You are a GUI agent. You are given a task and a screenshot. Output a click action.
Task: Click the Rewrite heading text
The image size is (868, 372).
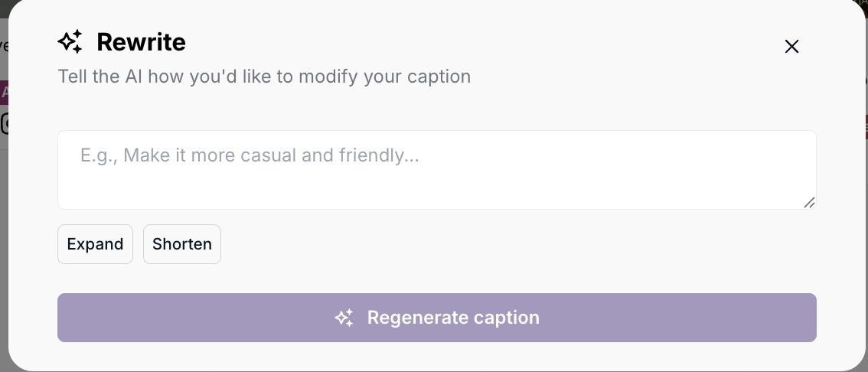tap(141, 42)
